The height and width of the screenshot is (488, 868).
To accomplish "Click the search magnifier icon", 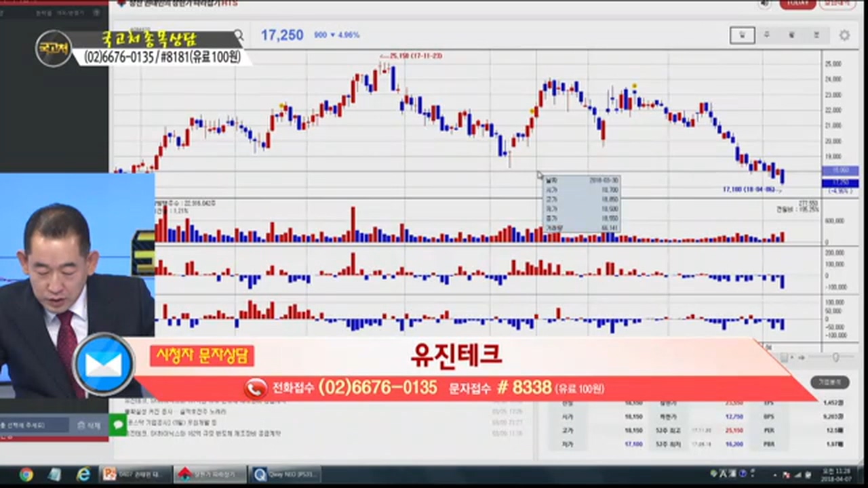I will pyautogui.click(x=238, y=35).
